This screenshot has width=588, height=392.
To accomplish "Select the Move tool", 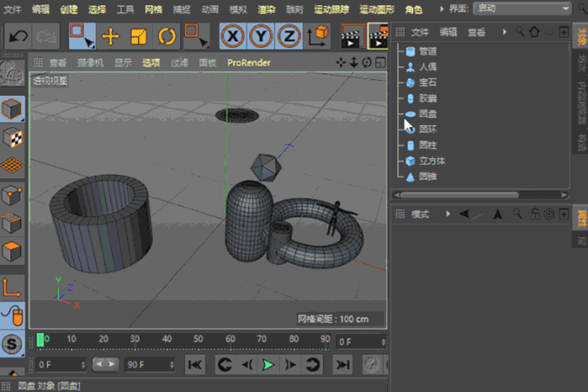I will [x=110, y=36].
